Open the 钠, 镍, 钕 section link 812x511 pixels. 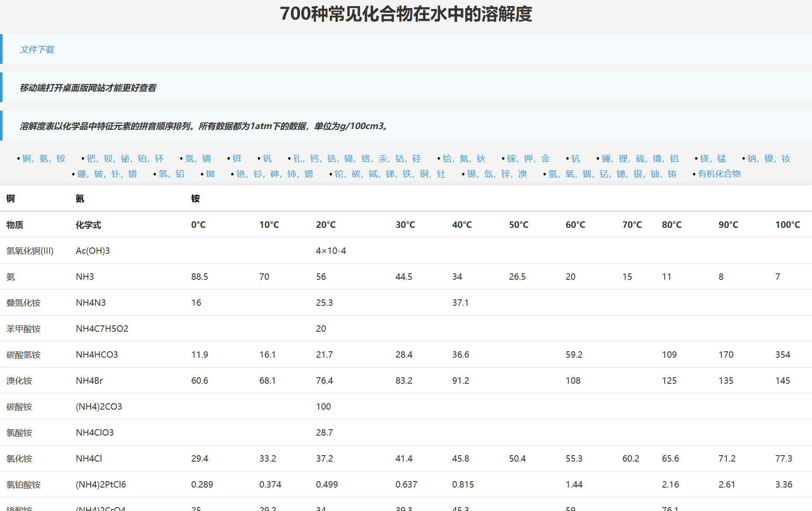point(768,158)
